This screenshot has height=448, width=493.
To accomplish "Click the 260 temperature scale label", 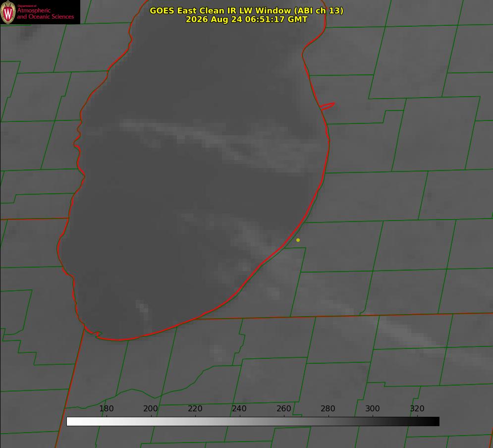I will pos(283,408).
